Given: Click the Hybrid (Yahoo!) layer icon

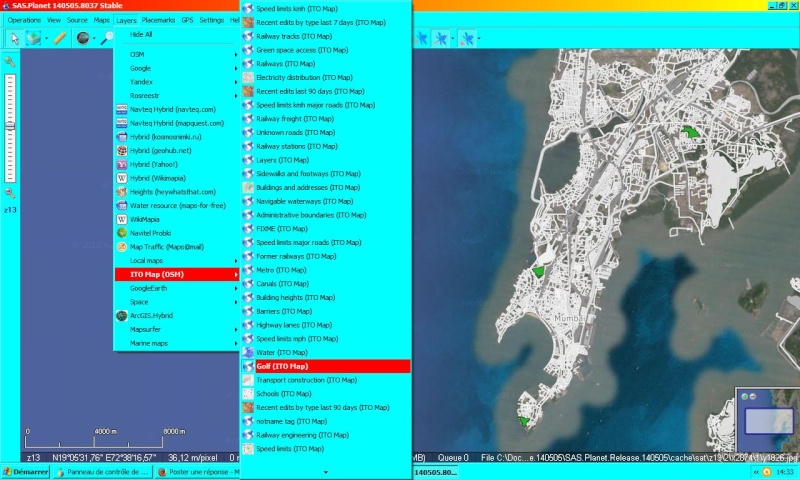Looking at the screenshot, I should (121, 164).
